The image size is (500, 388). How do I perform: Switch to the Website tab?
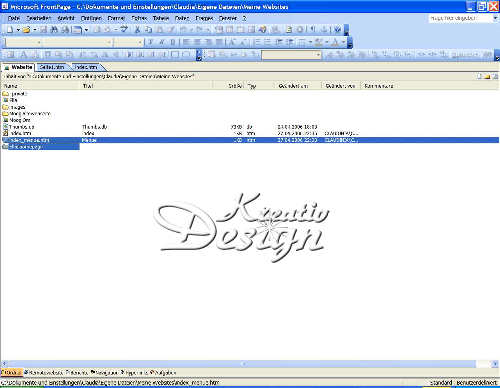[19, 67]
